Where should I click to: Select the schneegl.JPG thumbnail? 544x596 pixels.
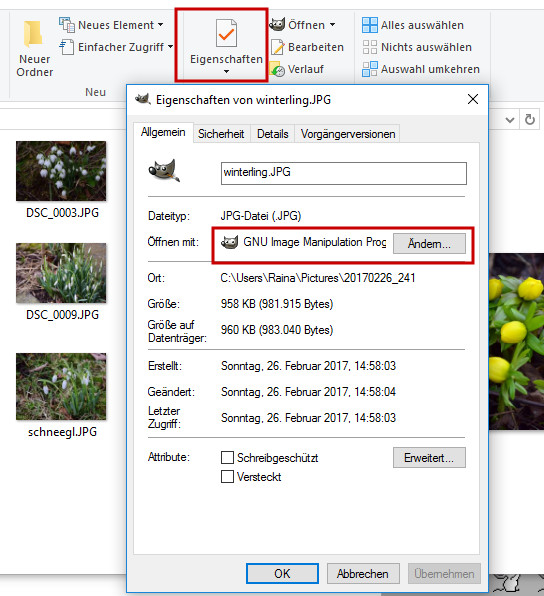[61, 387]
